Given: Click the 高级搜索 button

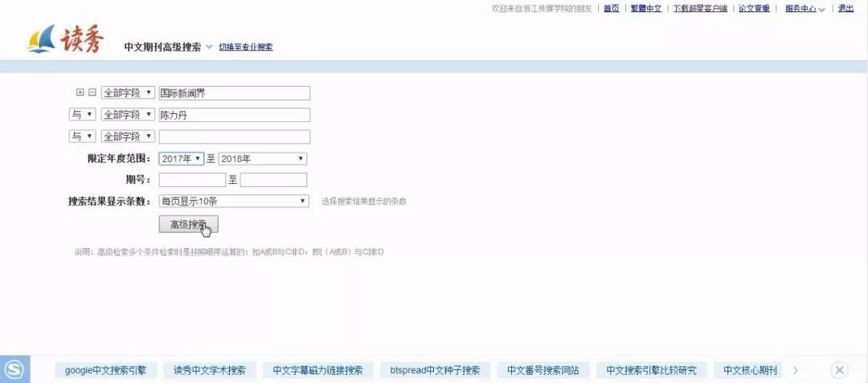Looking at the screenshot, I should click(x=188, y=224).
